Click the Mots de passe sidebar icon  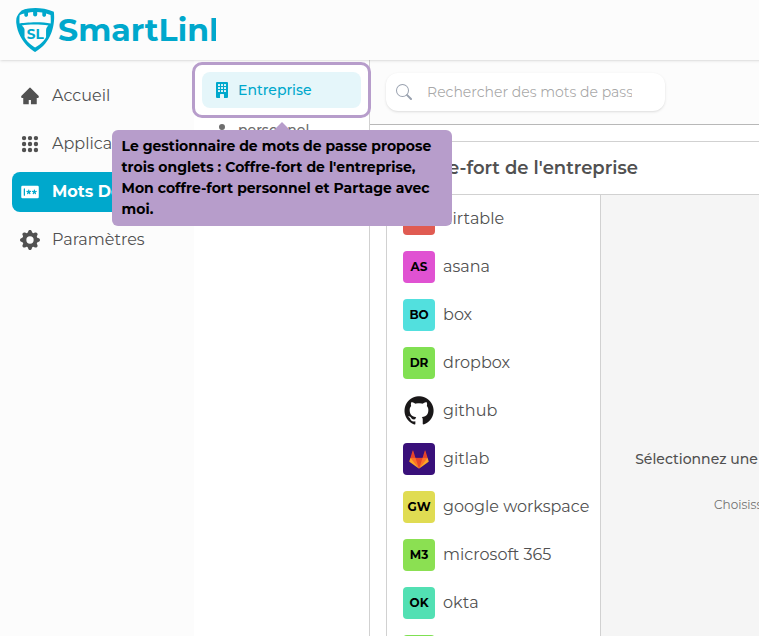[x=30, y=192]
